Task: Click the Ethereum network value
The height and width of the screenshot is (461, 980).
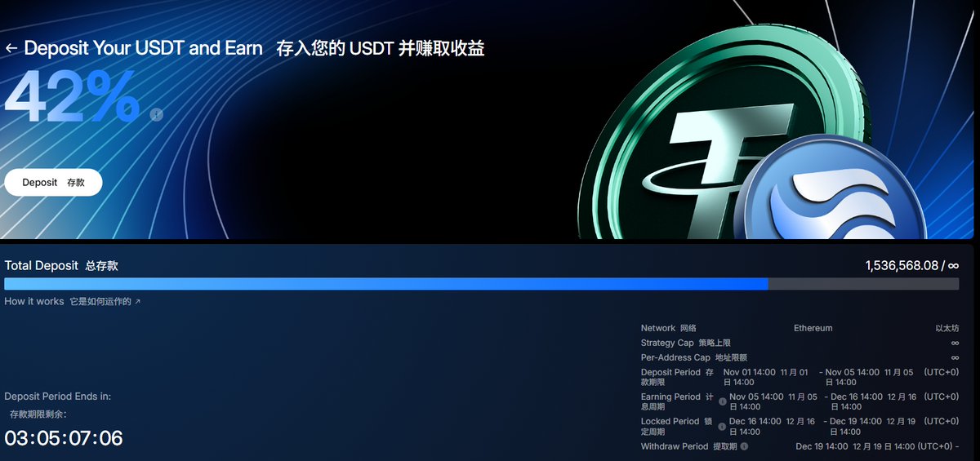Action: 813,328
